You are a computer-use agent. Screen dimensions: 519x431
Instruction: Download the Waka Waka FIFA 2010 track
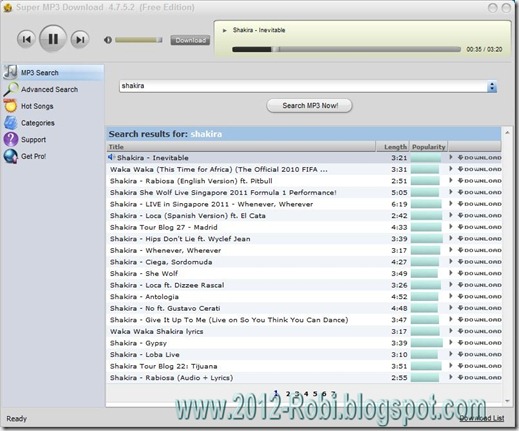[x=479, y=169]
